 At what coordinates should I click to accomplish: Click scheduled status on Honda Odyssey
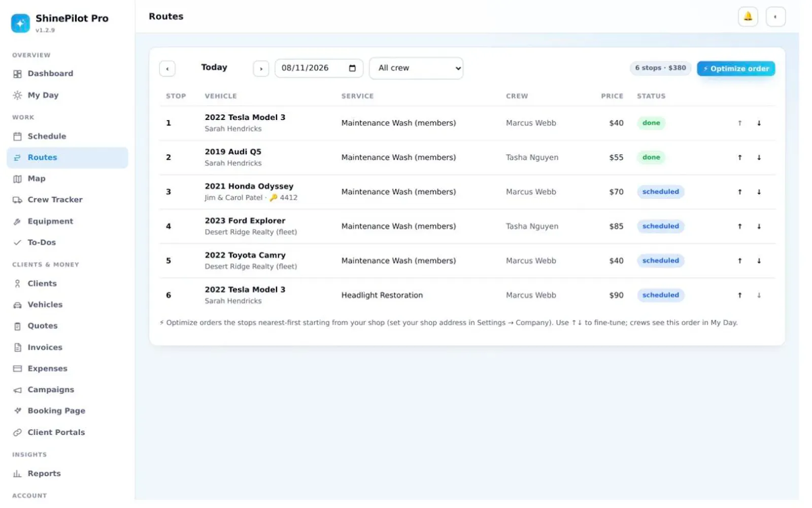tap(660, 192)
